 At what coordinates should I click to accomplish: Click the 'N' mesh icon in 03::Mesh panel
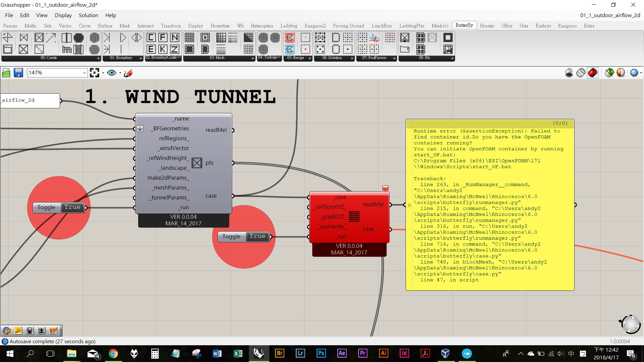click(174, 38)
